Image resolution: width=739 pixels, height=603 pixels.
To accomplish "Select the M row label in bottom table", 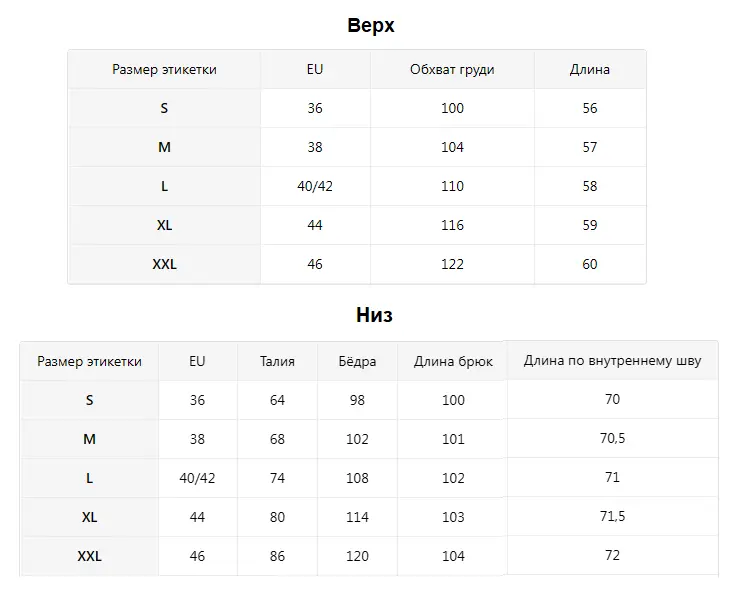I will tap(90, 439).
